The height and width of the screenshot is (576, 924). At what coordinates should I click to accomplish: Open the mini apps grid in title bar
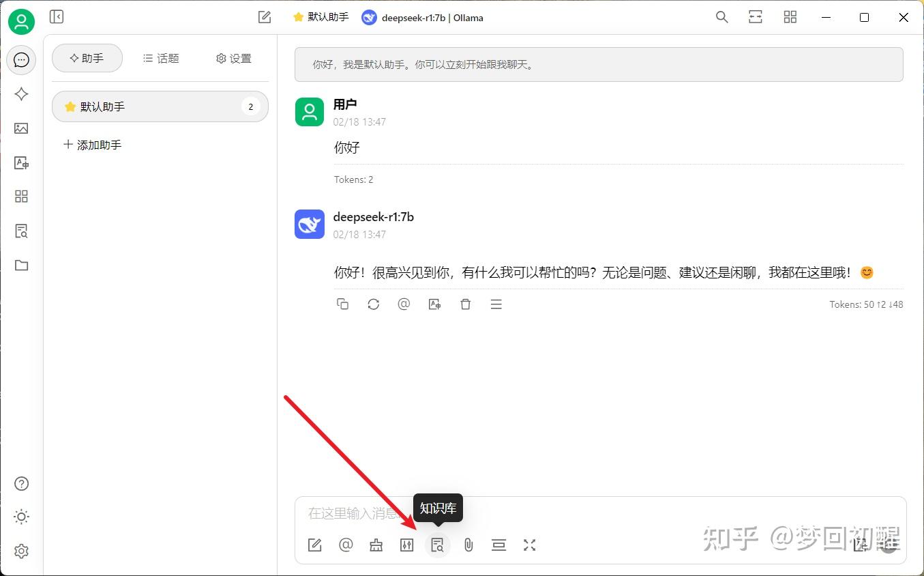(x=790, y=17)
